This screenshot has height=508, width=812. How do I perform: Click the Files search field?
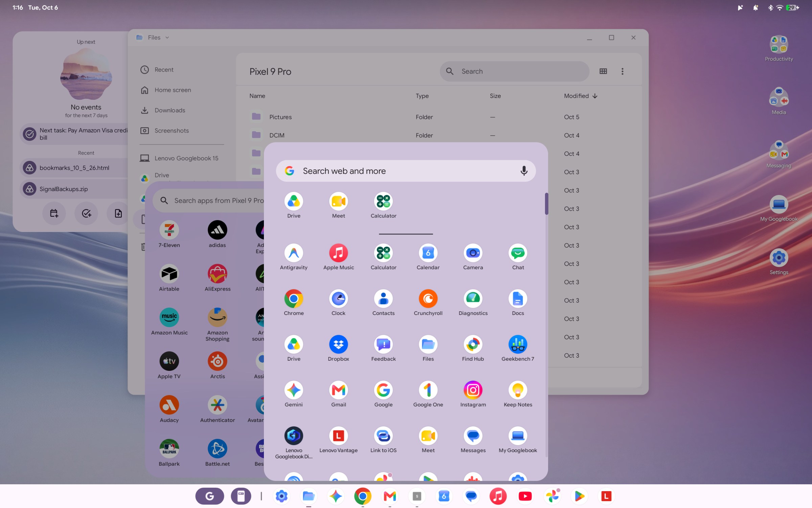514,71
